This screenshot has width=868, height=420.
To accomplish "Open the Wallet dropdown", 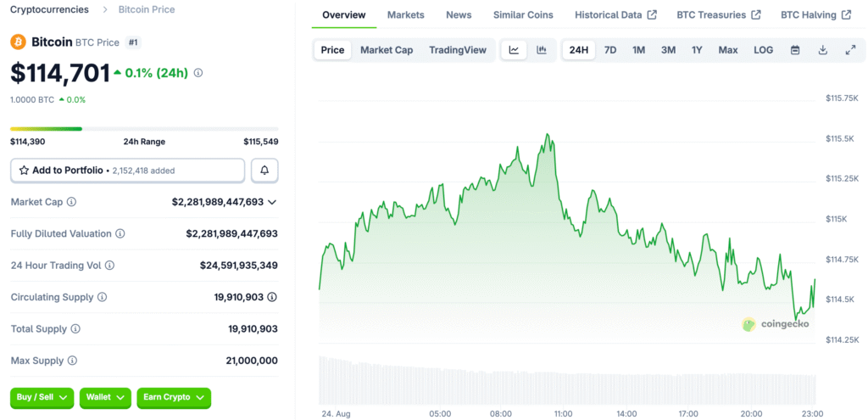I will point(105,397).
